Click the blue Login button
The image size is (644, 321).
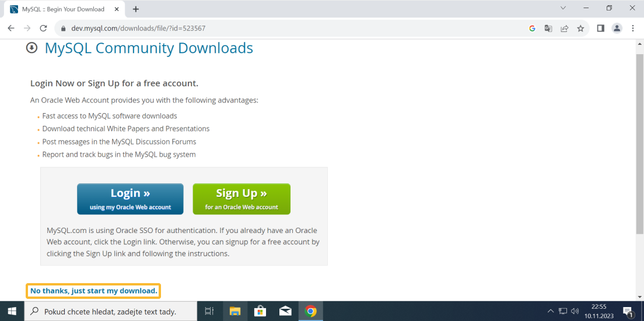point(130,199)
